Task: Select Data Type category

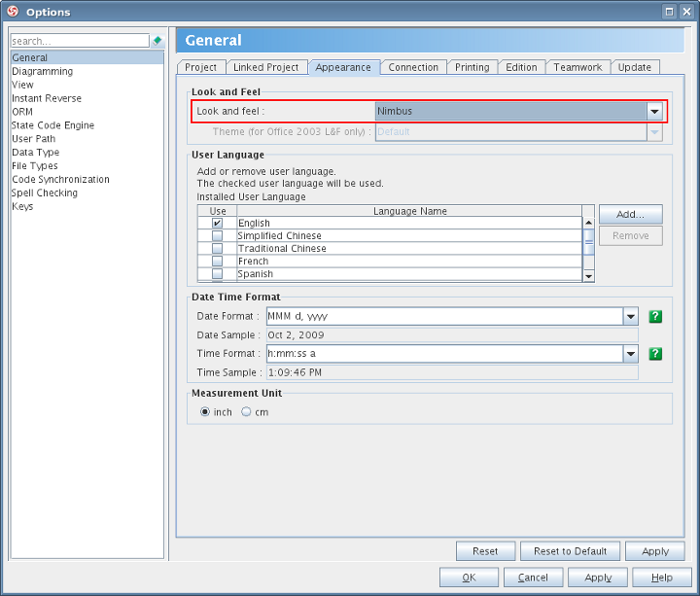Action: point(87,153)
